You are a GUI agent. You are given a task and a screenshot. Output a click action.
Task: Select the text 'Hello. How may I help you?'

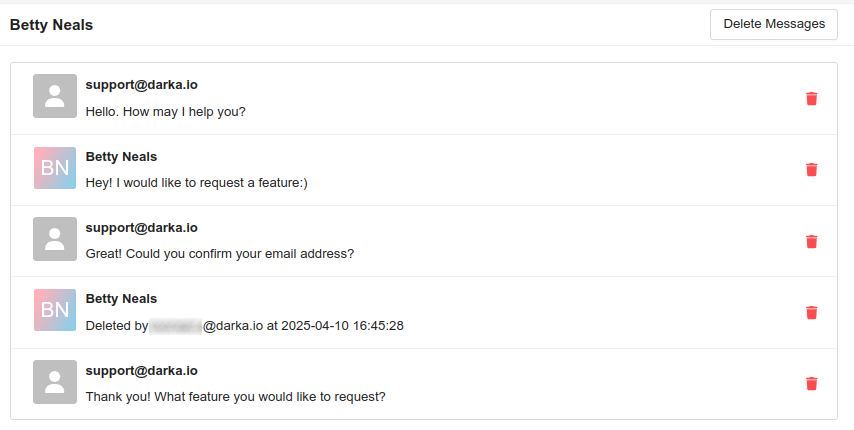[x=165, y=111]
